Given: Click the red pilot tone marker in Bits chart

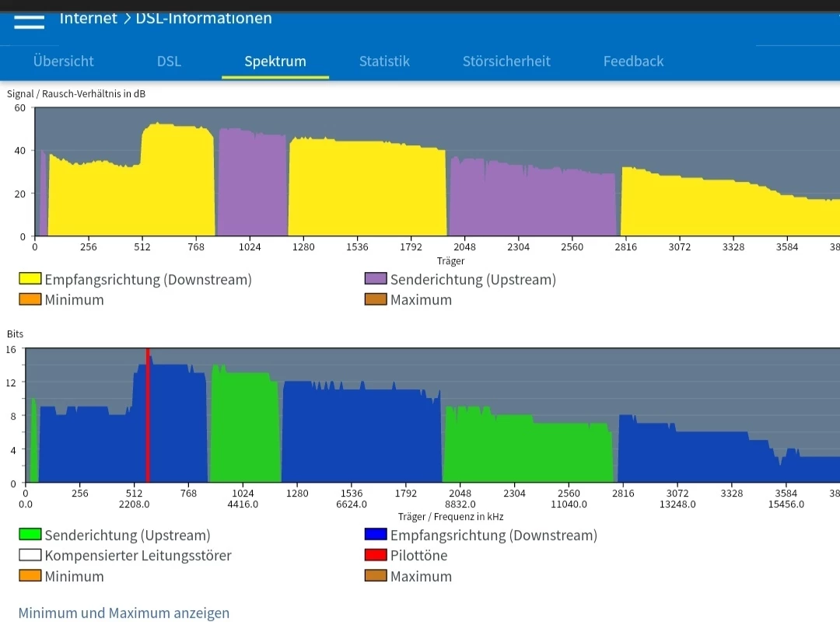Looking at the screenshot, I should [148, 416].
